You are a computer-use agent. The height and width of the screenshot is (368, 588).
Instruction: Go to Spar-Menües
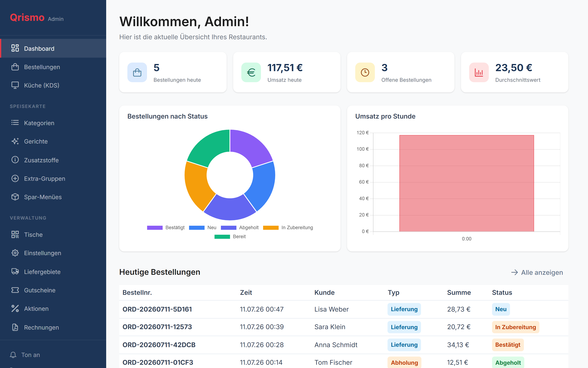(x=53, y=197)
